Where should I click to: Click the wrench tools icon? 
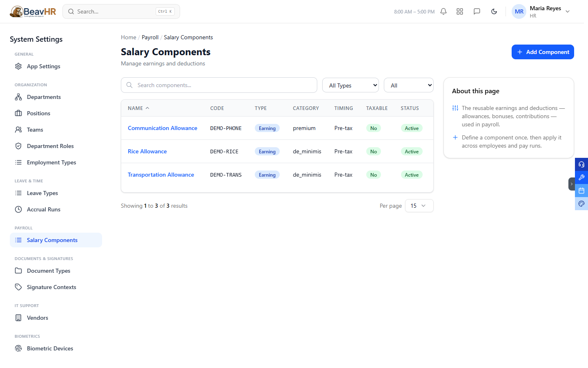(581, 177)
